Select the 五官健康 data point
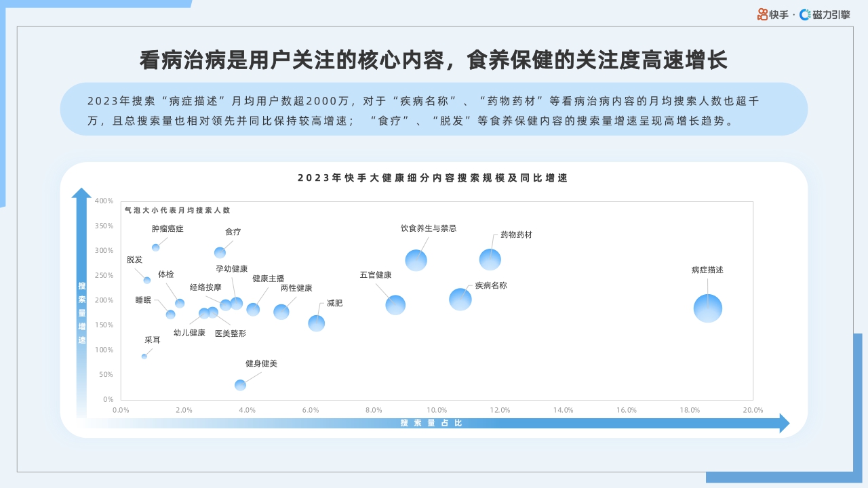The width and height of the screenshot is (868, 488). click(x=397, y=305)
